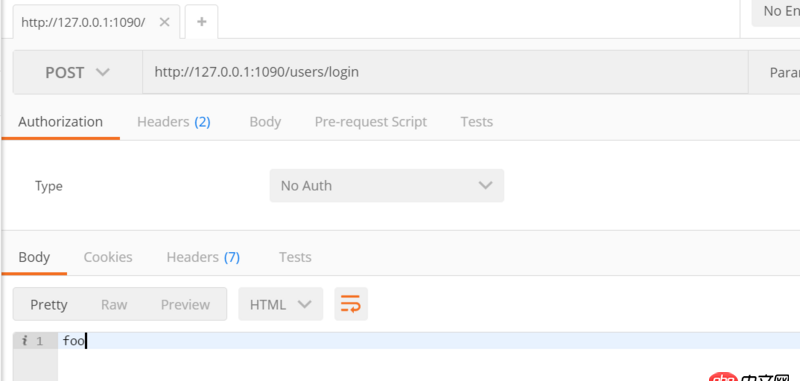The height and width of the screenshot is (381, 800).
Task: Open the response Cookies tab
Action: pyautogui.click(x=108, y=257)
